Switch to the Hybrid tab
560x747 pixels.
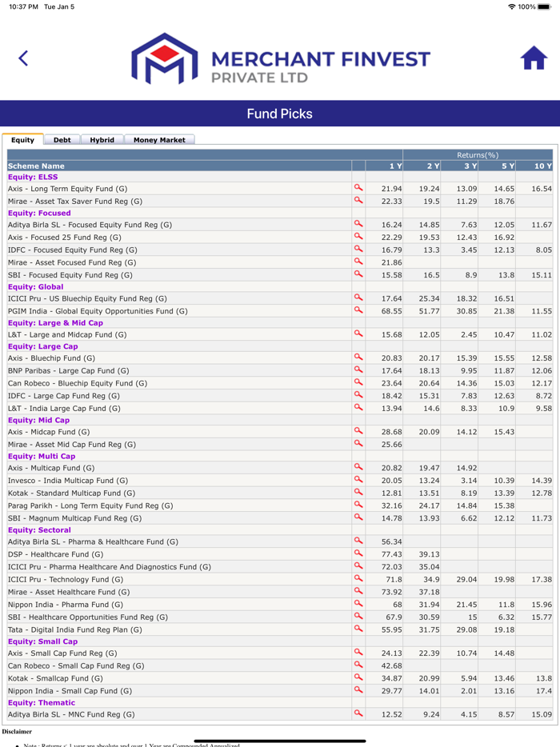coord(102,140)
